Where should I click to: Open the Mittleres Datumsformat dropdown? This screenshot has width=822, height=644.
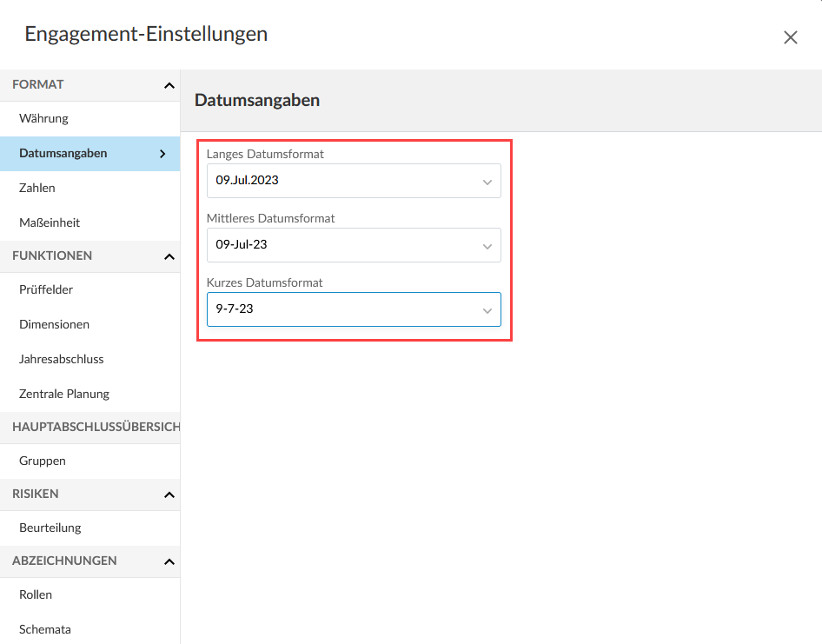click(354, 245)
